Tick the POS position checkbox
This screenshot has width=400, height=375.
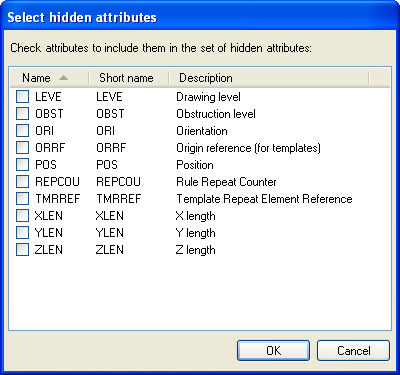click(x=22, y=165)
